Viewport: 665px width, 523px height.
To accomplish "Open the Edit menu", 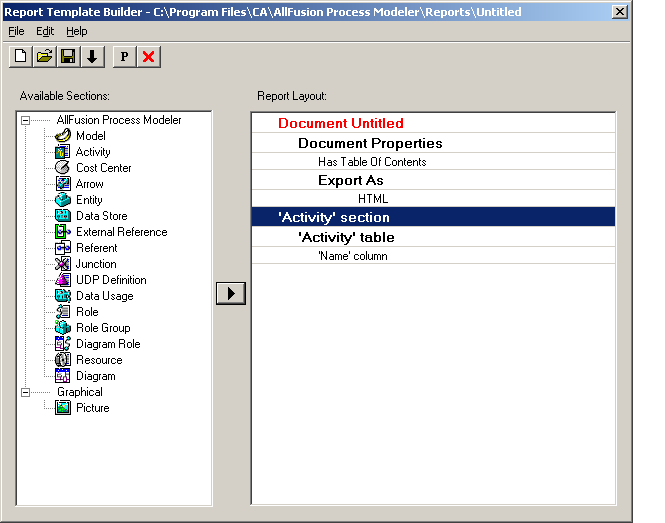I will [x=45, y=31].
